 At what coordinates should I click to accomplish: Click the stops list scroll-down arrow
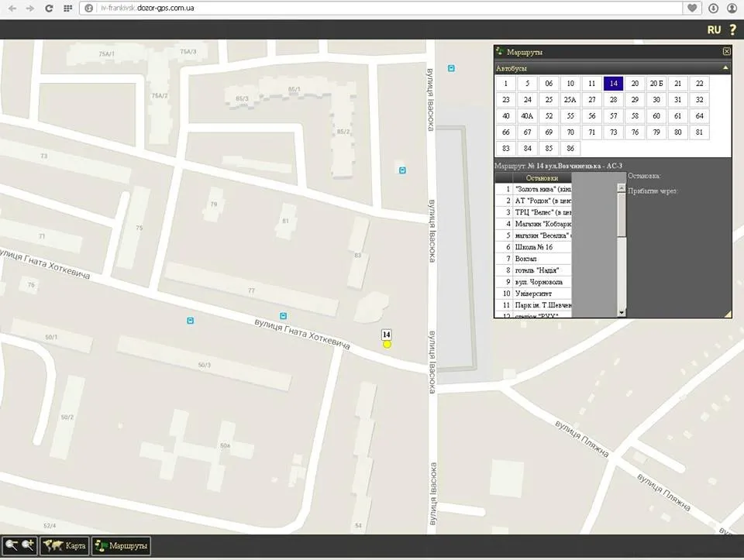(621, 312)
